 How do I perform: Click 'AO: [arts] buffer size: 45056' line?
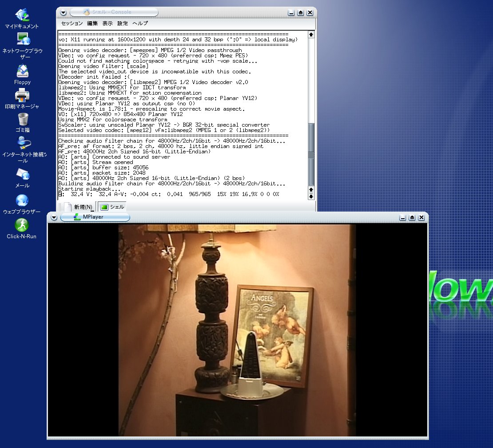point(103,168)
